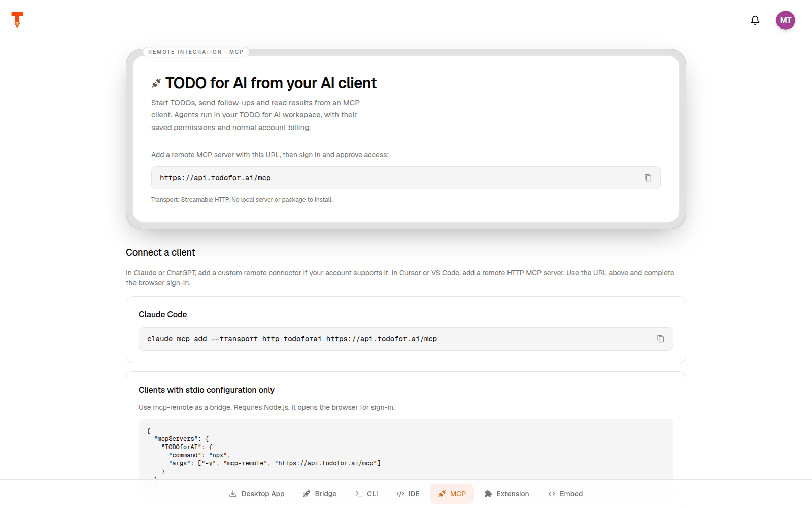
Task: Copy the MCP server URL
Action: click(x=648, y=178)
